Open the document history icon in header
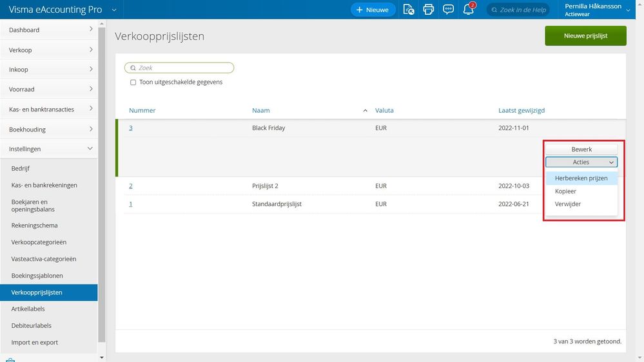The height and width of the screenshot is (362, 644). (408, 10)
